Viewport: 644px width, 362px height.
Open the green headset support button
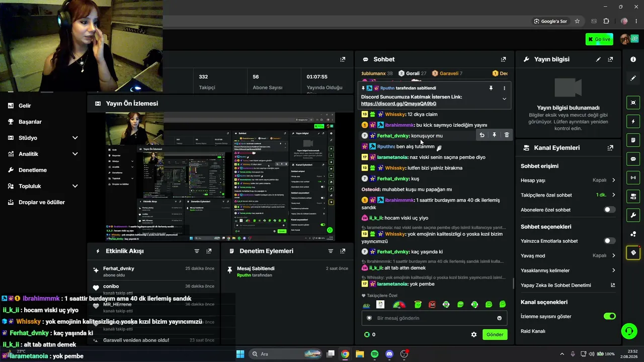[629, 331]
